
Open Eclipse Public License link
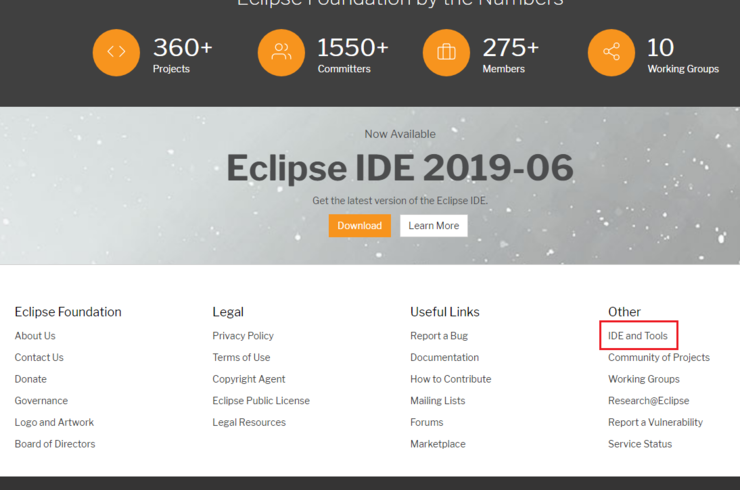coord(261,401)
